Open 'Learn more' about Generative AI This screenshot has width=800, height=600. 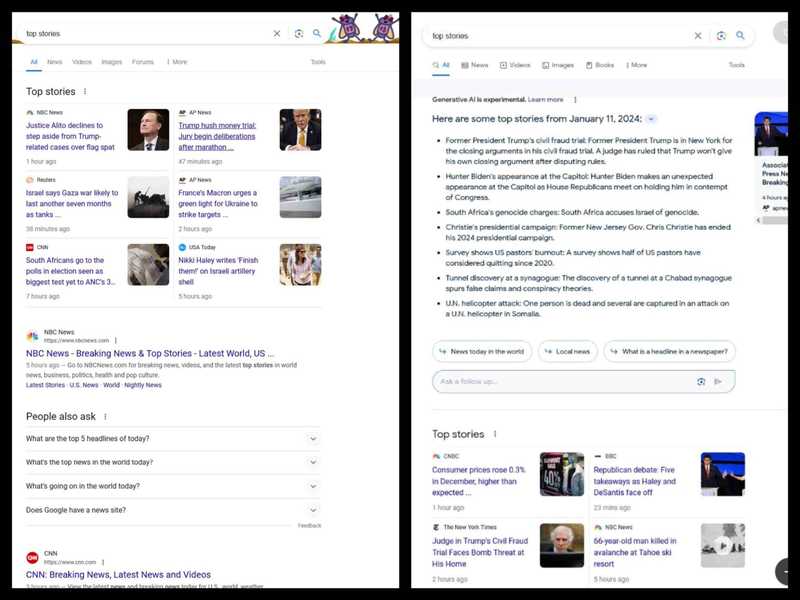pyautogui.click(x=545, y=100)
